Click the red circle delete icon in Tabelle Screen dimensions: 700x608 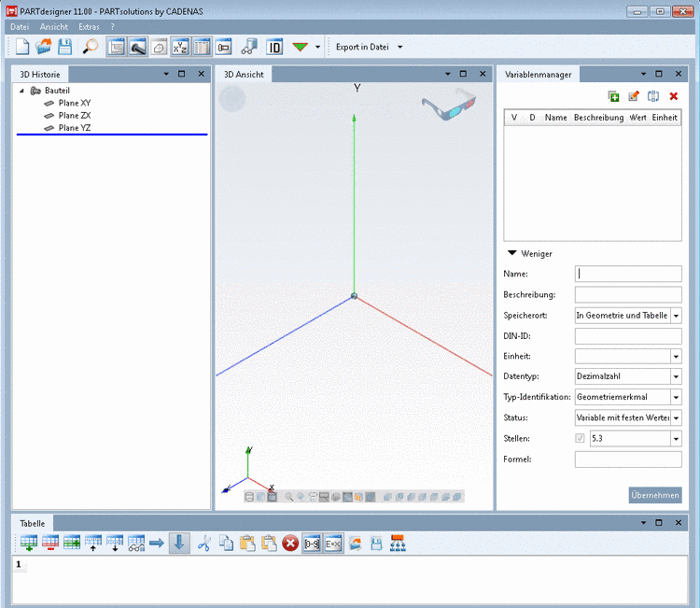click(x=290, y=543)
